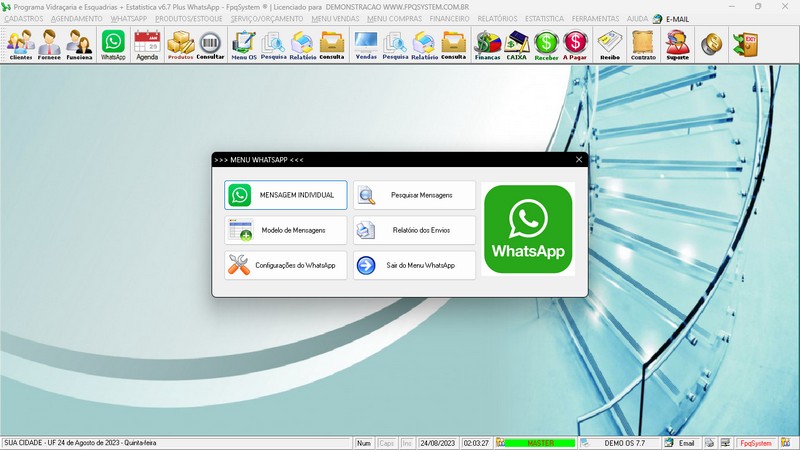The width and height of the screenshot is (800, 450).
Task: Open the Fornece suppliers icon
Action: click(x=49, y=45)
